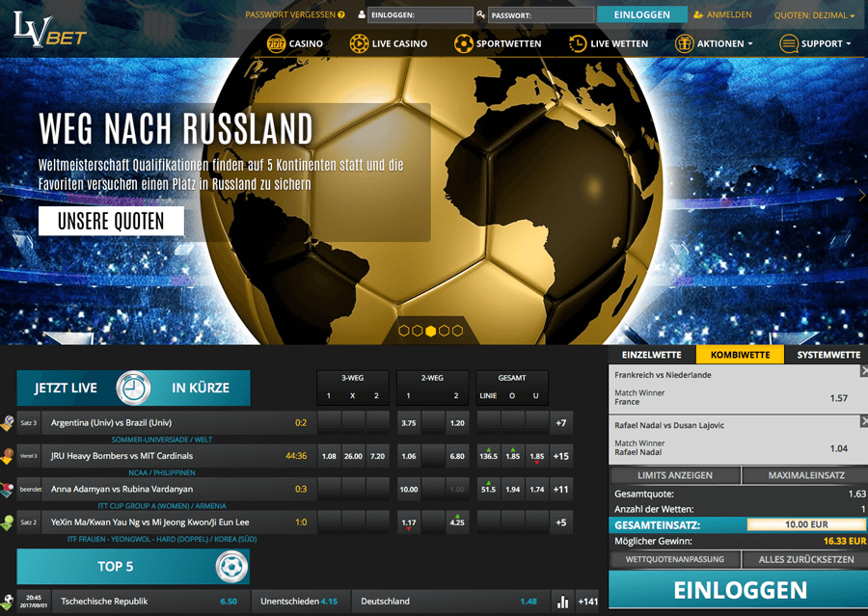Click the Live Casino chip icon
This screenshot has height=616, width=868.
359,43
